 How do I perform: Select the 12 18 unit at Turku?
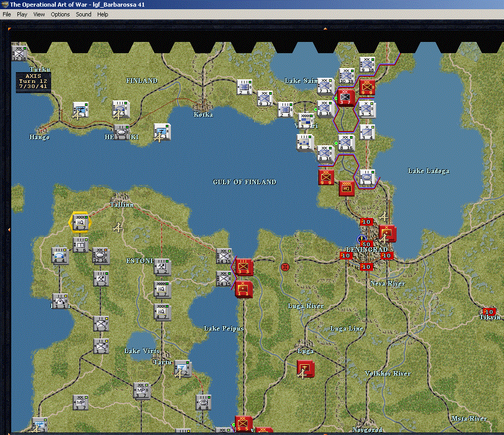click(x=19, y=53)
